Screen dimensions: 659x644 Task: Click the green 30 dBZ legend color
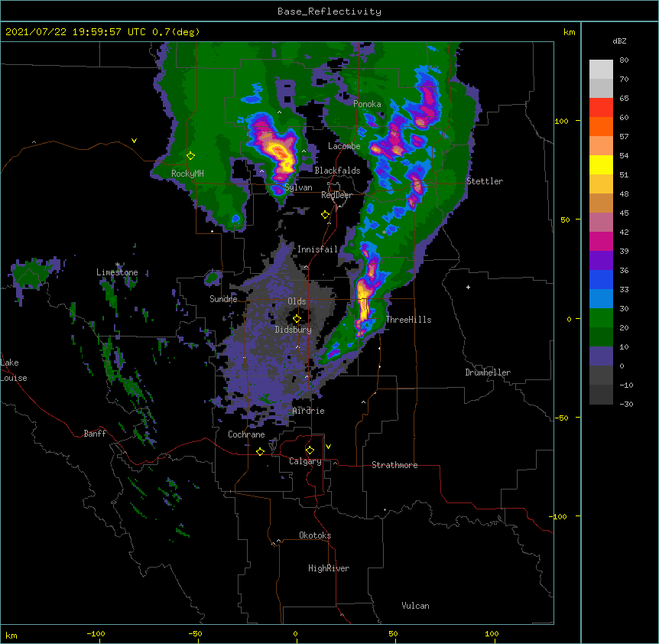click(x=601, y=318)
